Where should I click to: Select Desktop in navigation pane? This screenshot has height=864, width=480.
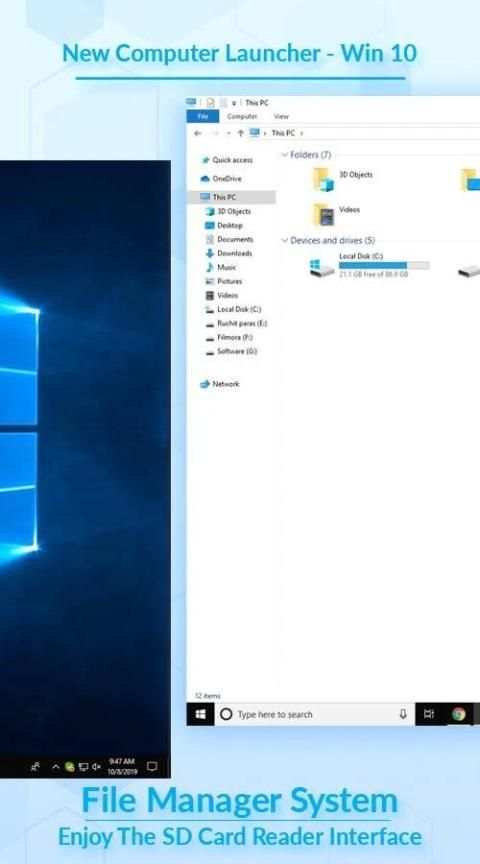224,225
